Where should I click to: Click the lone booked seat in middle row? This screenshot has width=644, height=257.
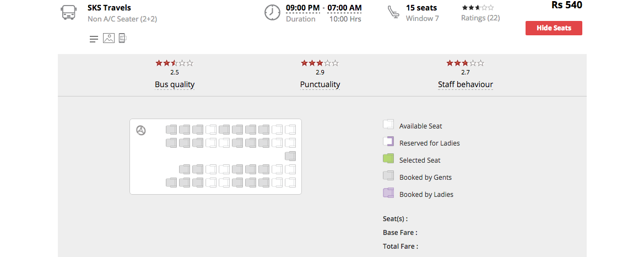[x=290, y=156]
